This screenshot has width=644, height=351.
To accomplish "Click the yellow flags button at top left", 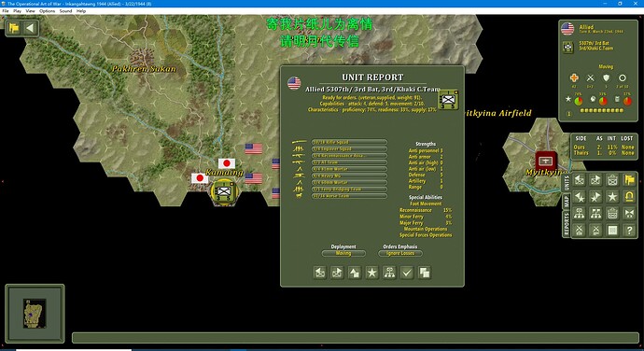I will click(x=14, y=28).
